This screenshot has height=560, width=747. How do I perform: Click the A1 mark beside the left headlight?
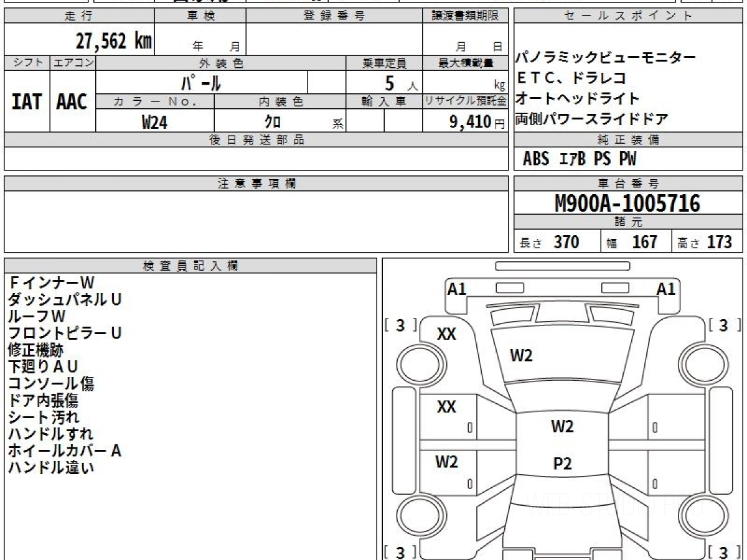pos(457,289)
